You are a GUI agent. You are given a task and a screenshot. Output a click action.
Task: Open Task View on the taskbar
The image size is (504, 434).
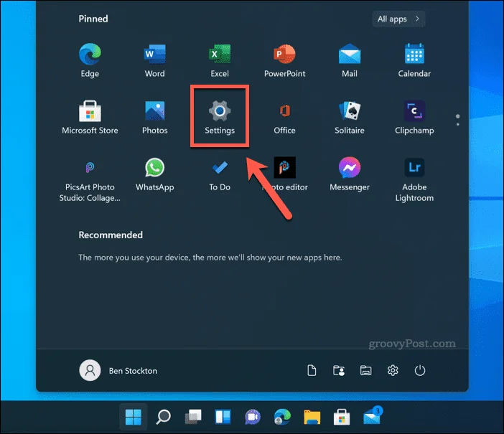point(193,417)
